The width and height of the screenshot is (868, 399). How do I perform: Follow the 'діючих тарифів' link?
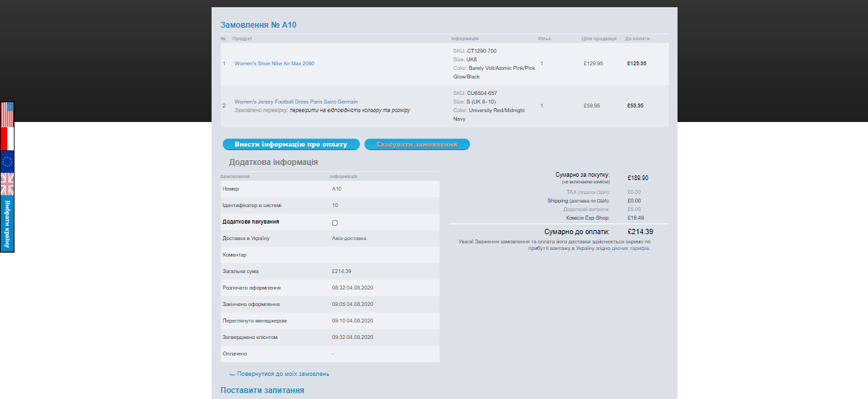tap(630, 249)
